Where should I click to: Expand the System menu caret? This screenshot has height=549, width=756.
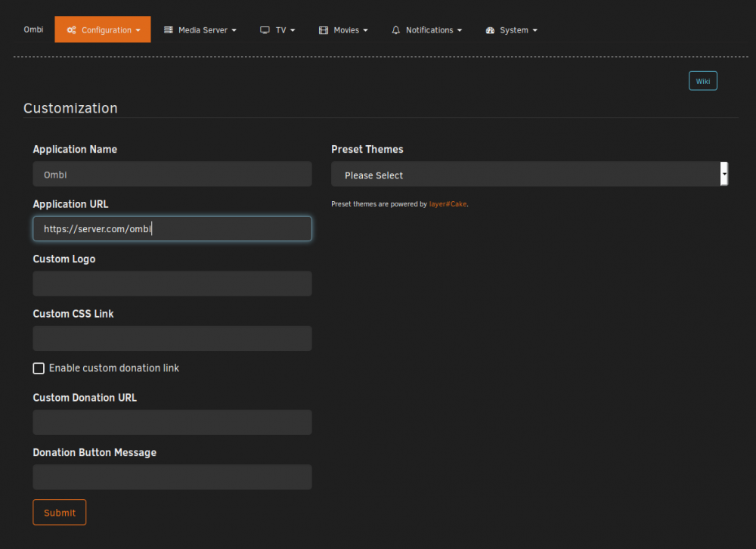tap(534, 30)
